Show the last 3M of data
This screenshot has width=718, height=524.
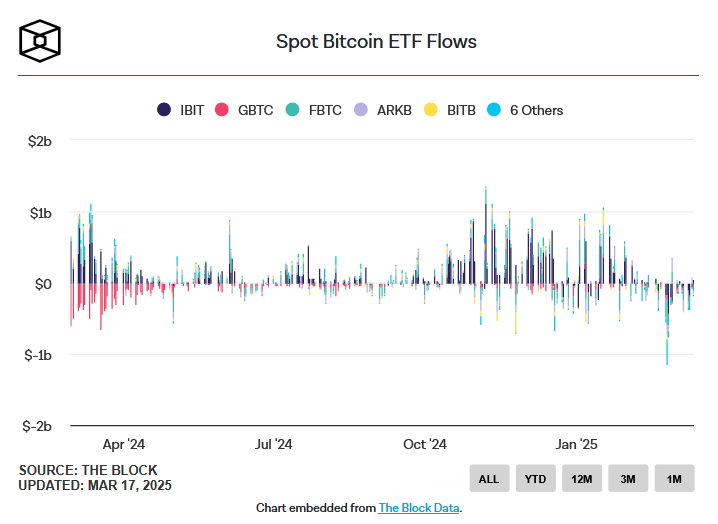[628, 479]
